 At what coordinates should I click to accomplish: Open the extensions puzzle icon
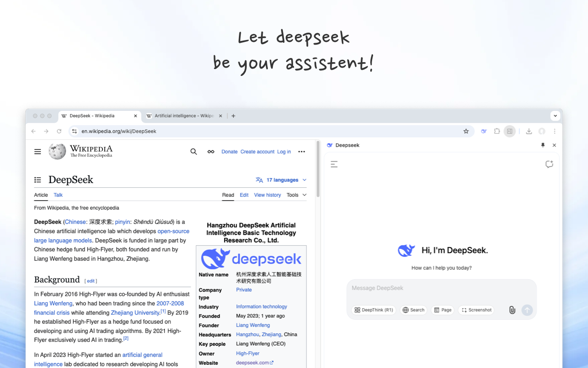tap(497, 131)
